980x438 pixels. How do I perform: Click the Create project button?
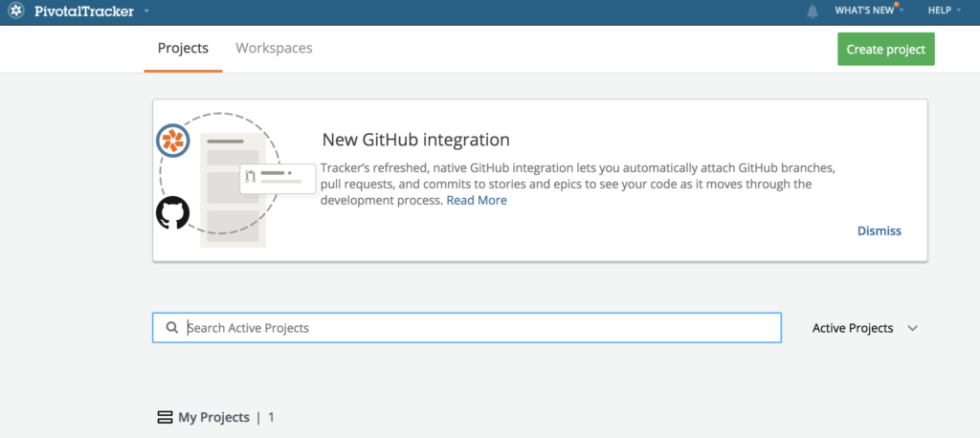coord(885,50)
